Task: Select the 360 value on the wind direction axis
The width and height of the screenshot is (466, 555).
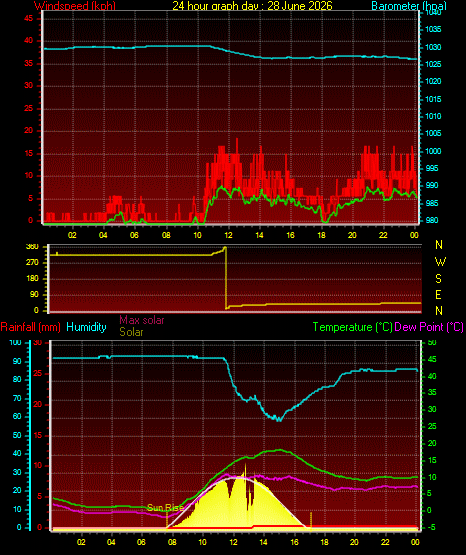Action: 32,247
